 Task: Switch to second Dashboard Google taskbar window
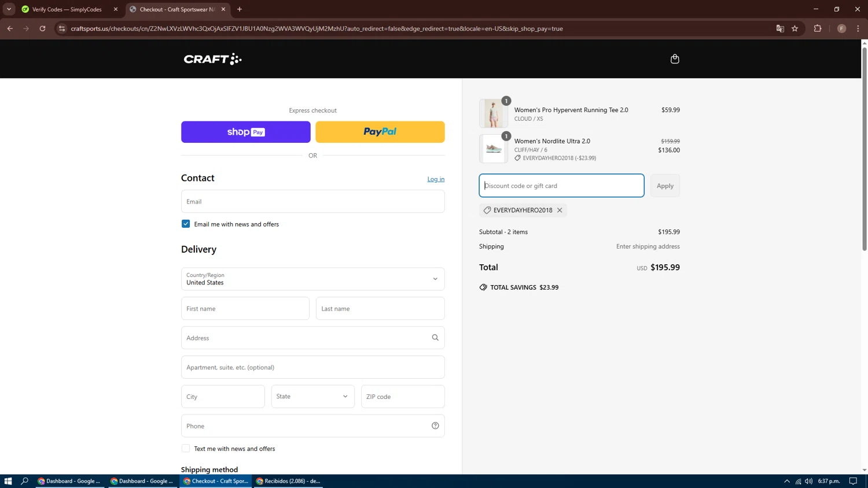[142, 481]
